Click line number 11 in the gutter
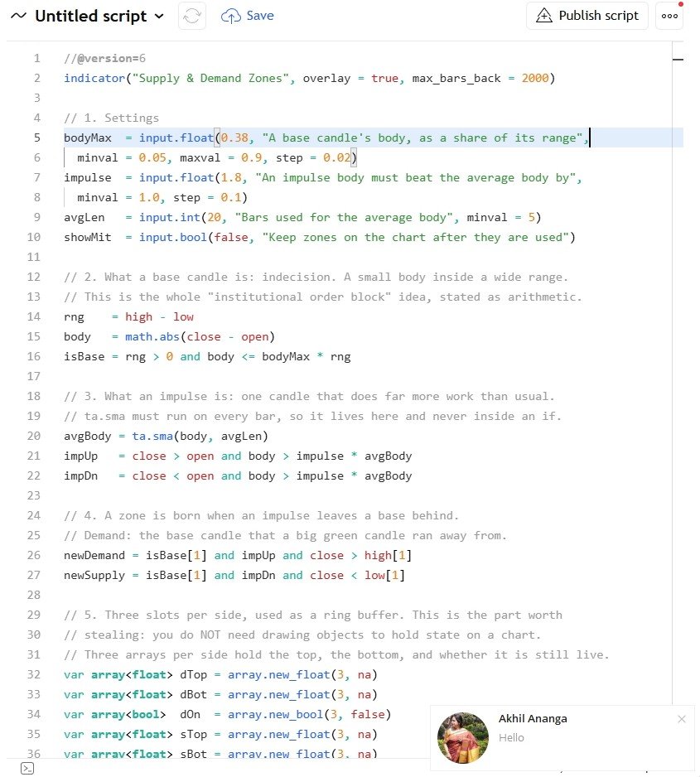This screenshot has height=777, width=700. click(x=34, y=257)
